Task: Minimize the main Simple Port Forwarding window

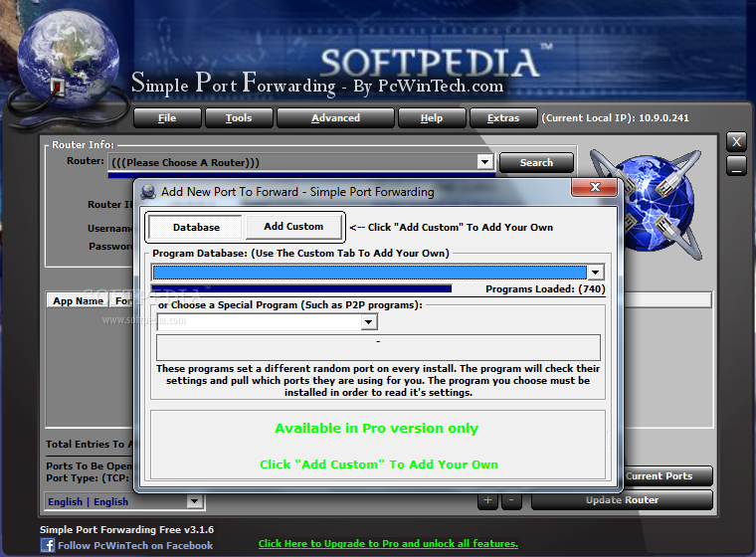Action: click(736, 166)
